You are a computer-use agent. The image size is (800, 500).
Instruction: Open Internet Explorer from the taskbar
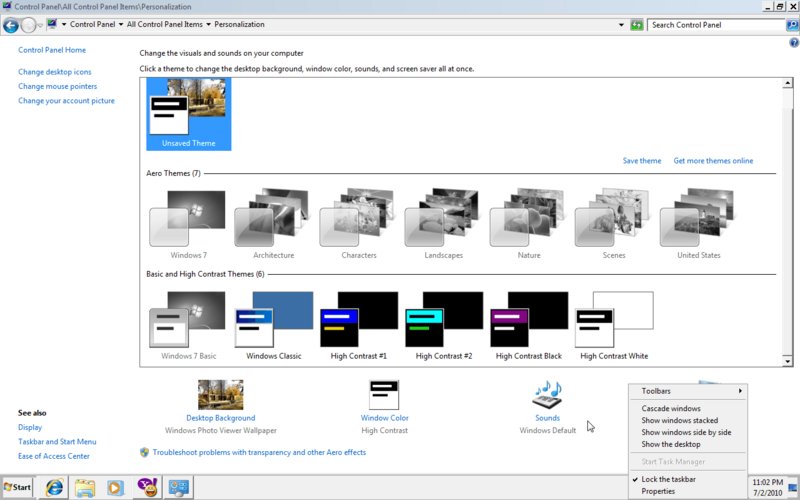[53, 487]
